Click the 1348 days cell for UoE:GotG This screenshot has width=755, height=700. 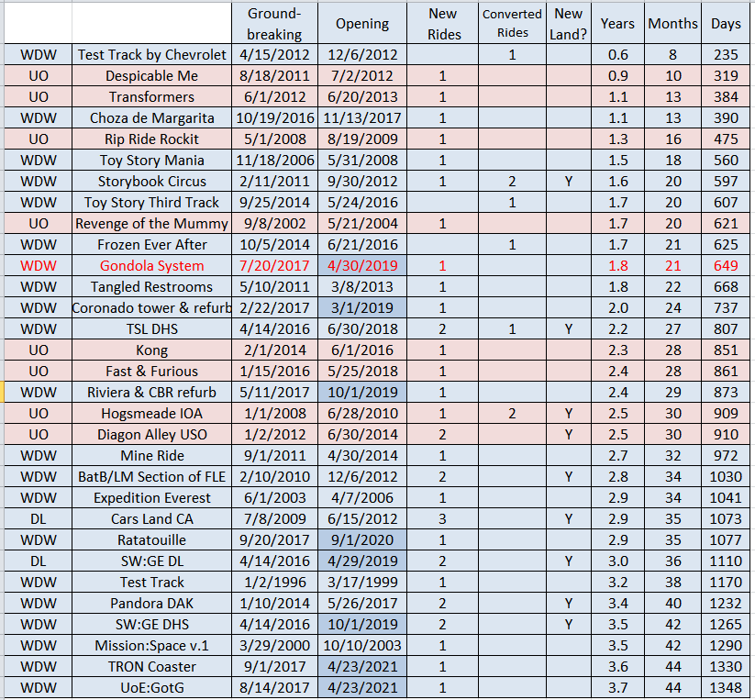[x=726, y=687]
